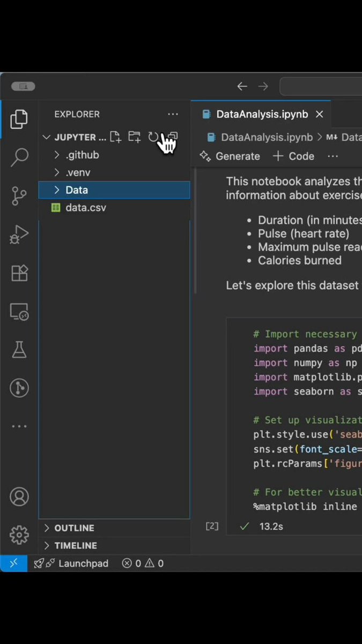Click the cell execution success checkmark
Screen dimensions: 362x644
click(x=245, y=526)
